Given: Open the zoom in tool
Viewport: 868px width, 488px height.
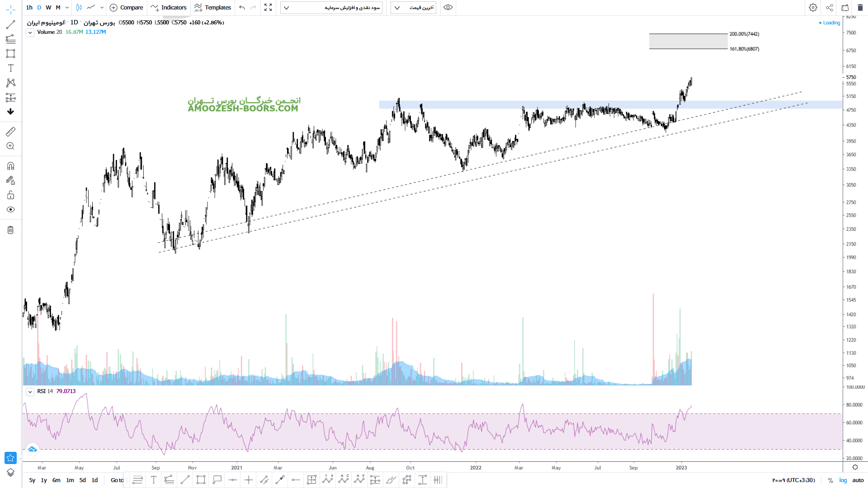Looking at the screenshot, I should tap(10, 146).
